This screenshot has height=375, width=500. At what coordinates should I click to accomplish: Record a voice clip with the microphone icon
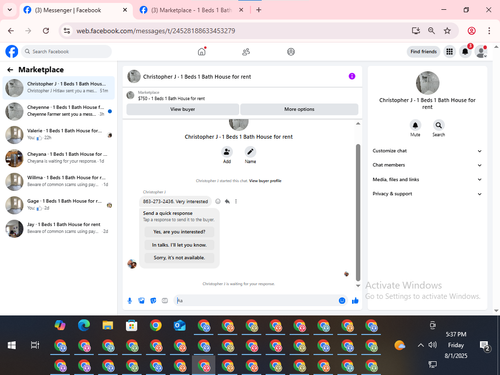[x=130, y=301]
